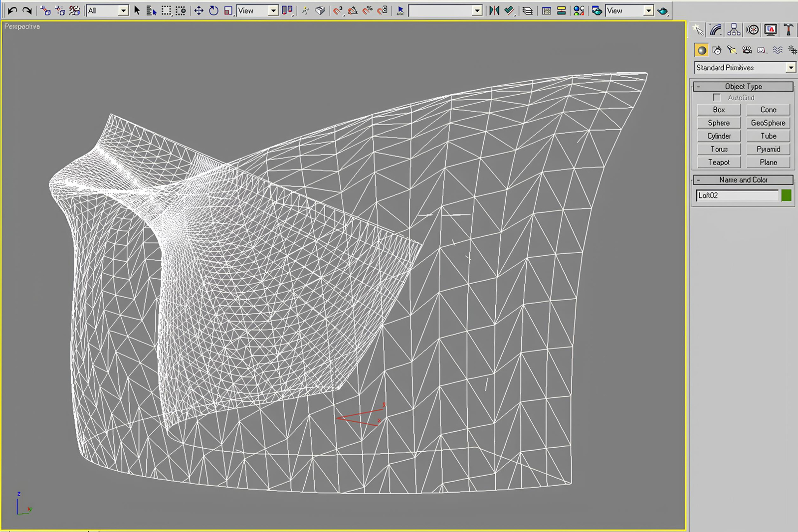Open the green object color swatch
This screenshot has width=798, height=532.
click(x=786, y=195)
